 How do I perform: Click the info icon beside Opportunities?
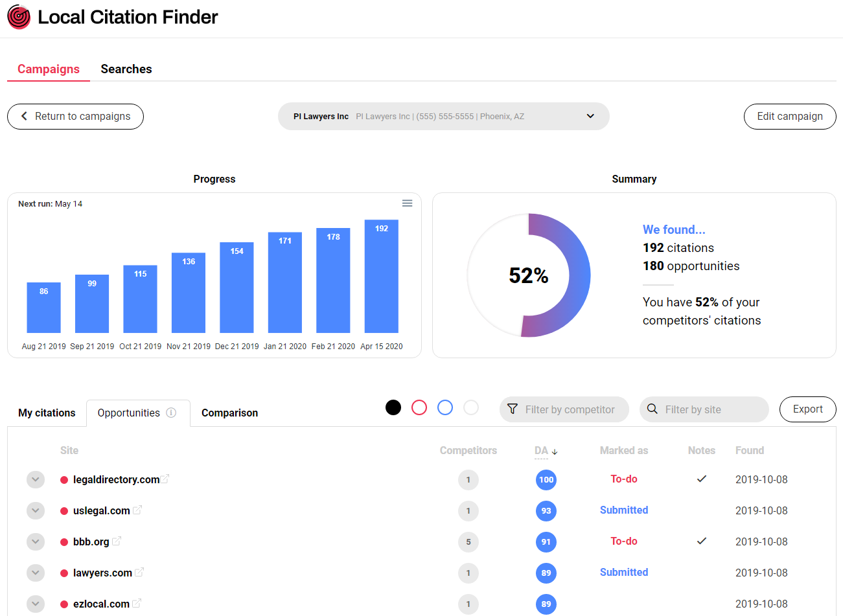coord(171,412)
